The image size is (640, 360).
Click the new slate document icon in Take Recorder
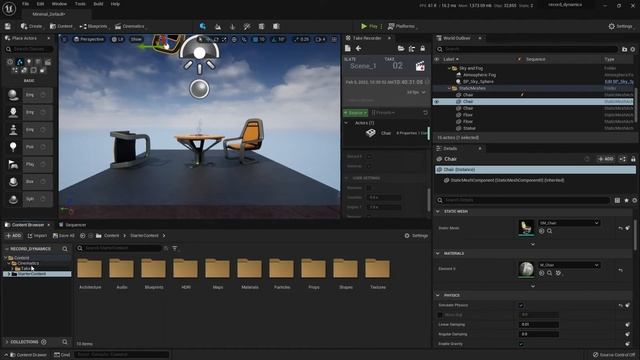pos(348,49)
